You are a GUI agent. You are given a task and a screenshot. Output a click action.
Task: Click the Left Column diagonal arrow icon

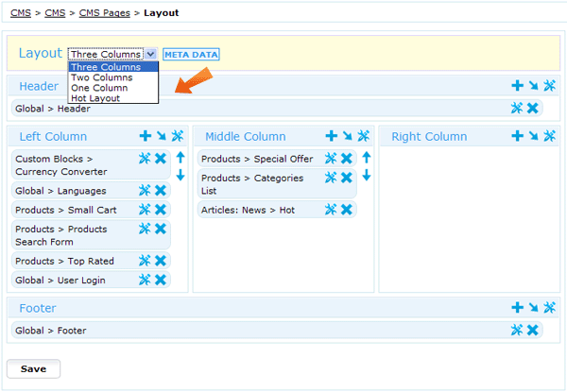pos(162,136)
